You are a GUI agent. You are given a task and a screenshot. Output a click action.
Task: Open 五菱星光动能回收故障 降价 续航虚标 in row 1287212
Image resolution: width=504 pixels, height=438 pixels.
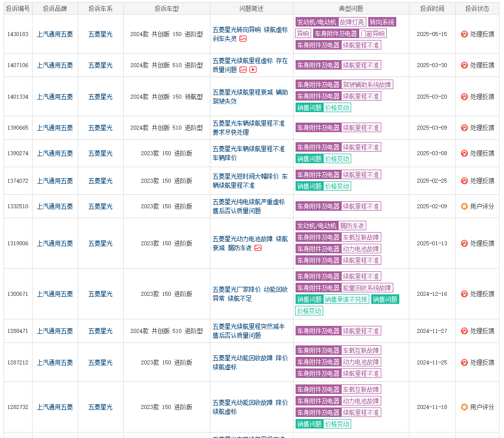click(x=250, y=362)
